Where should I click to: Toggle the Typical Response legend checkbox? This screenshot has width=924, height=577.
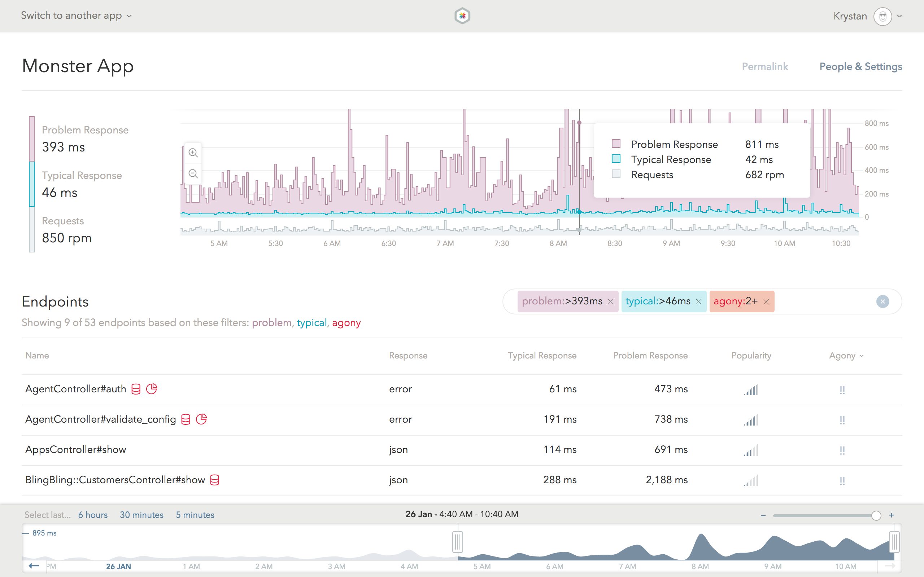coord(616,159)
